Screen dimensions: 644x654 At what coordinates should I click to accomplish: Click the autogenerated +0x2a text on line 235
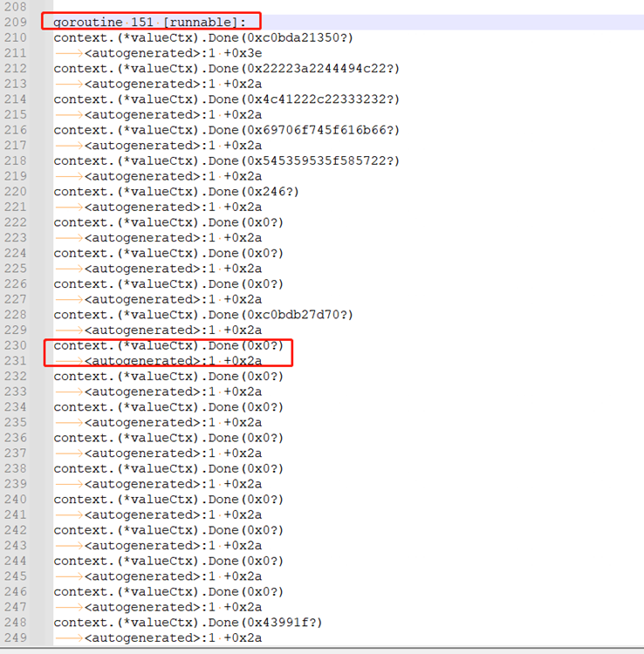pyautogui.click(x=173, y=423)
